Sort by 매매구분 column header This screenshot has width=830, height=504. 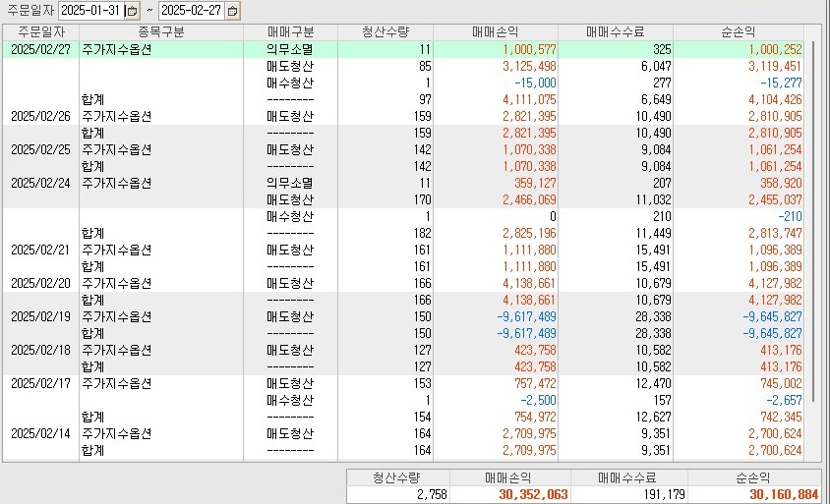290,32
